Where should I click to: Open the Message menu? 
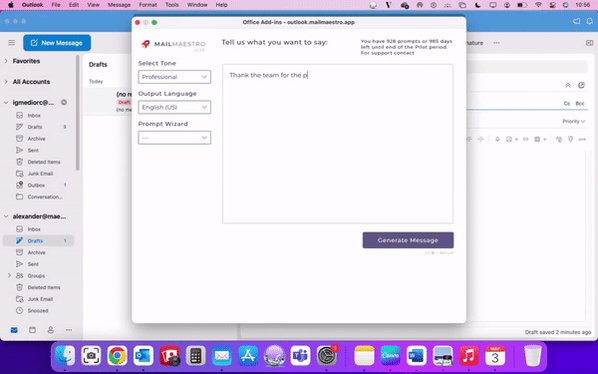119,5
